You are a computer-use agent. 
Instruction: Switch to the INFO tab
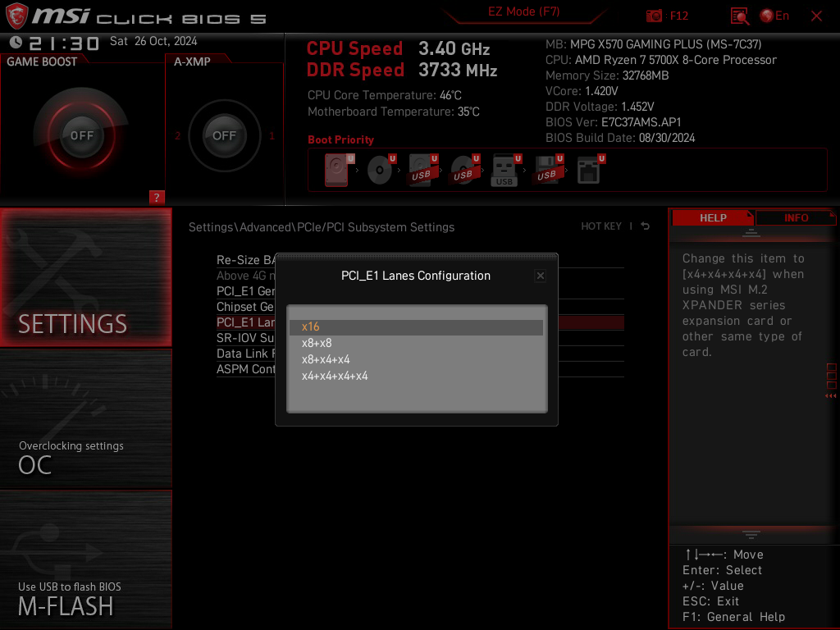pos(796,218)
